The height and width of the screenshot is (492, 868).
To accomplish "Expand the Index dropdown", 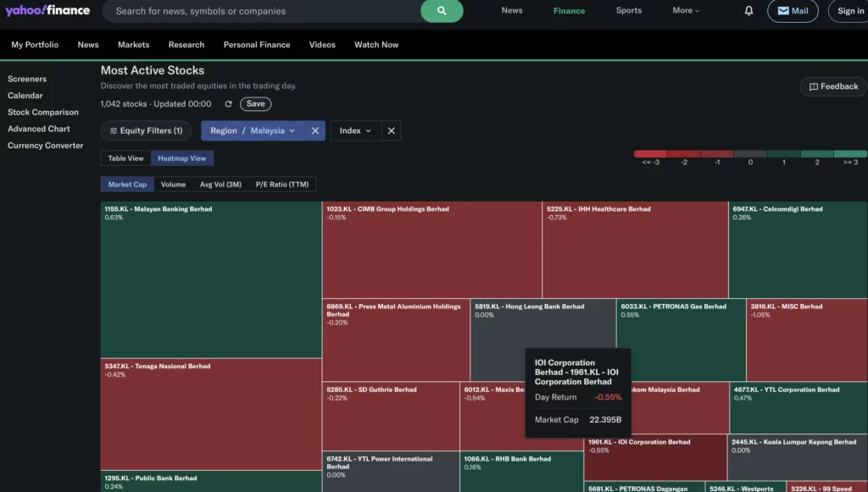I will pos(355,131).
